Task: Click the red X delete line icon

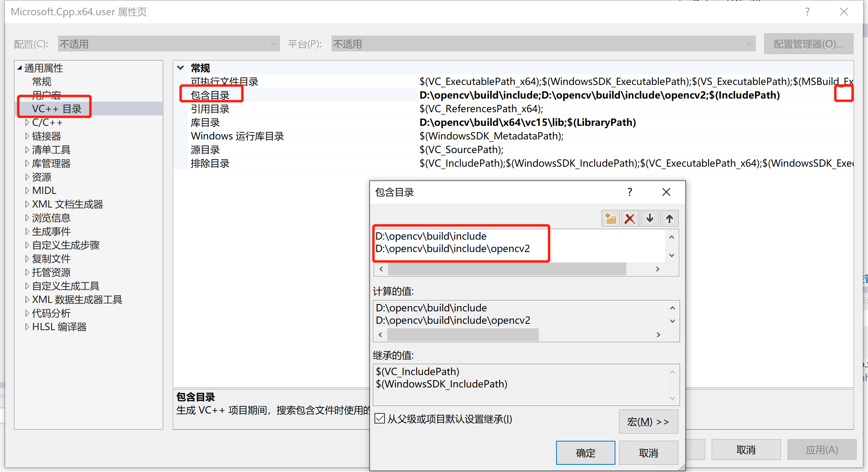Action: tap(630, 219)
